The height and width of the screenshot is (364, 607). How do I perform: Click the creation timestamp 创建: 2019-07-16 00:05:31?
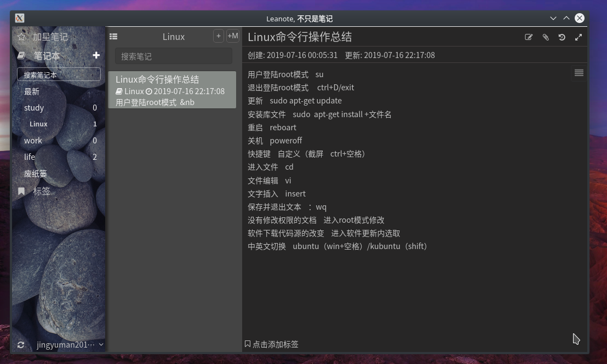293,55
